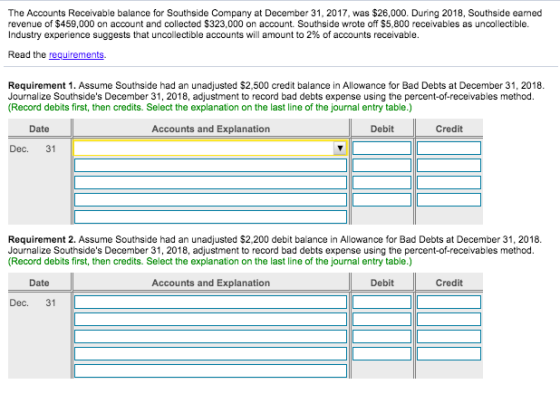The width and height of the screenshot is (560, 394).
Task: Click Requirement 1 'Date' column header
Action: coord(39,129)
